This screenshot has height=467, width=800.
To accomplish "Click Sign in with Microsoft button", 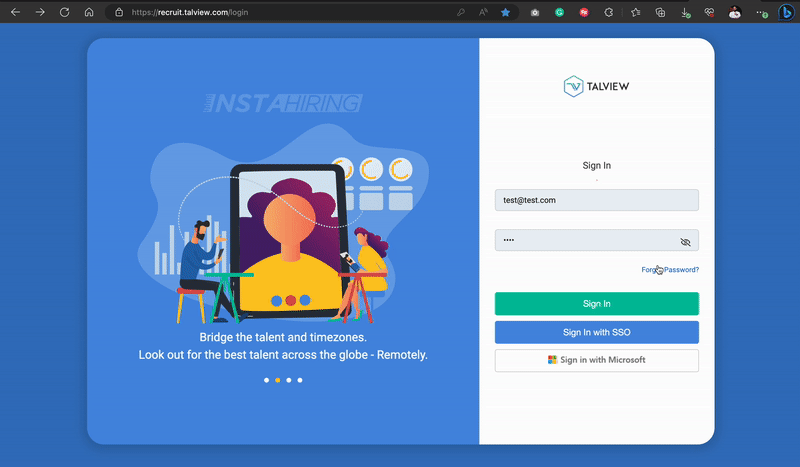I will coord(596,360).
